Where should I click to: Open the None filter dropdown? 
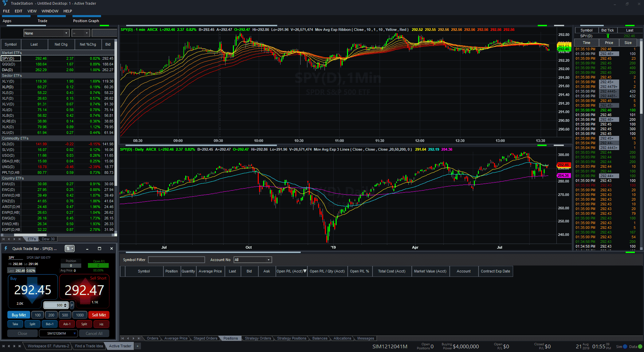tap(46, 33)
